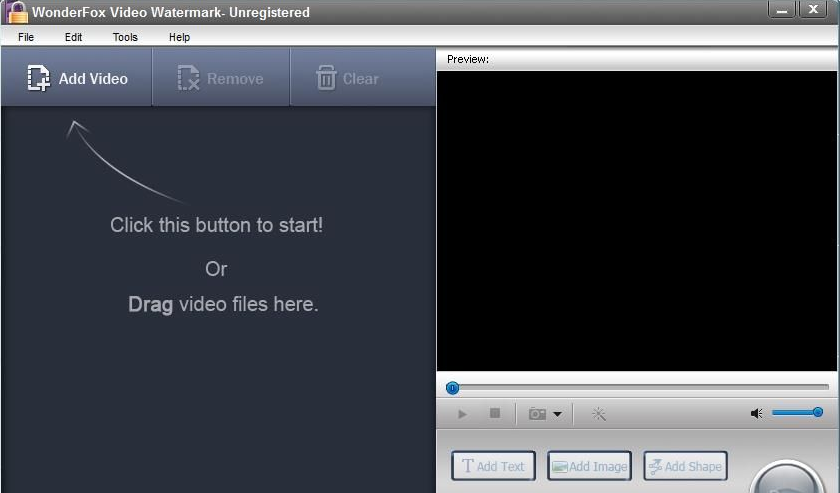Screen dimensions: 840x493
Task: Click the sparkle effect icon
Action: coord(599,414)
